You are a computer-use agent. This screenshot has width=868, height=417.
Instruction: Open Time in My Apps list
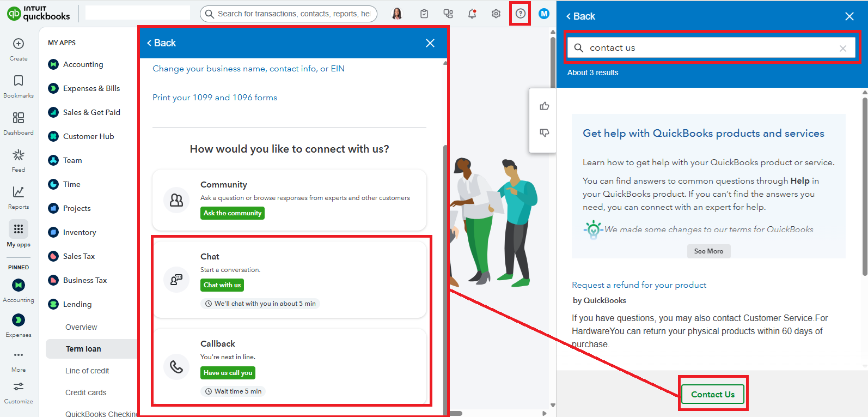(64, 184)
